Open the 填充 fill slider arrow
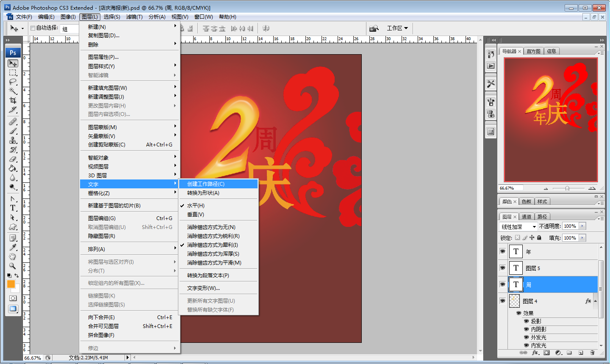610x364 pixels. click(582, 238)
